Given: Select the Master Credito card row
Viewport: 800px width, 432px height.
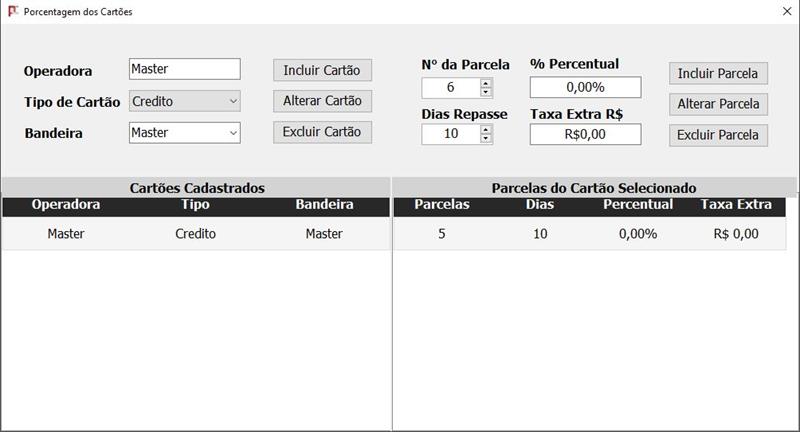Looking at the screenshot, I should coord(196,234).
